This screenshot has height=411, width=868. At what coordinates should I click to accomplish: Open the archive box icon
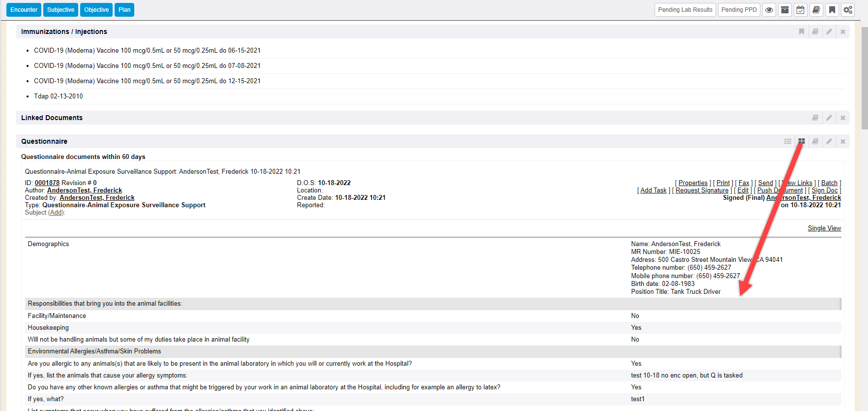tap(785, 10)
